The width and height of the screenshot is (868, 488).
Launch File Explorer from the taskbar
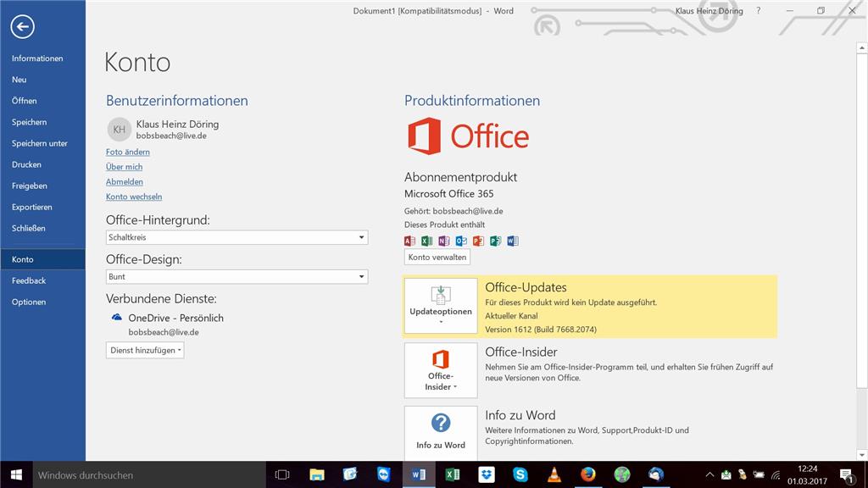click(317, 474)
